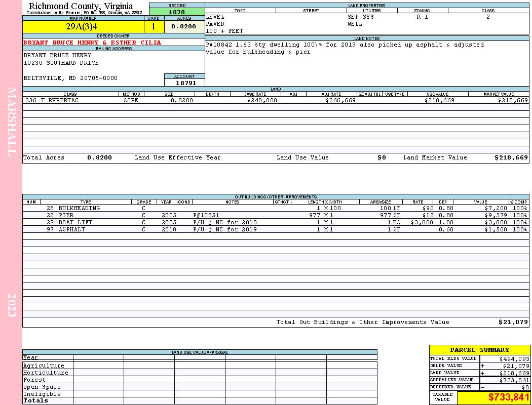The height and width of the screenshot is (405, 532).
Task: Click the ACRE method cell
Action: [131, 101]
